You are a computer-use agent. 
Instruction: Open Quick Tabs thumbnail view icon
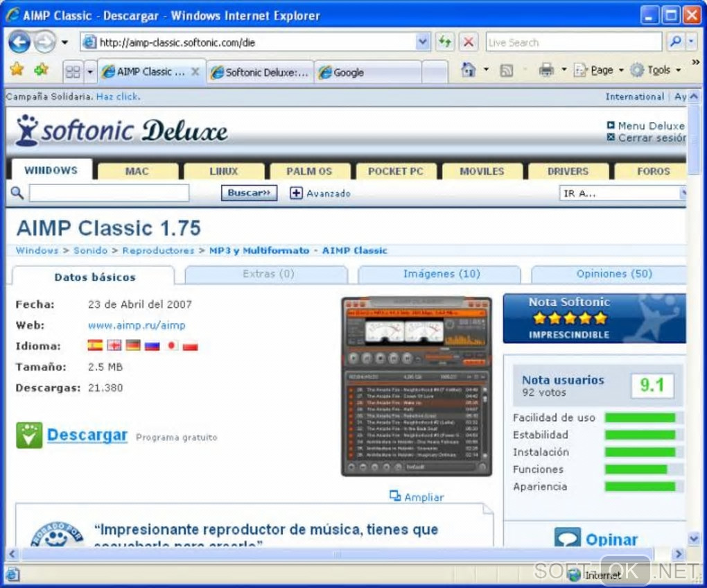pyautogui.click(x=73, y=71)
